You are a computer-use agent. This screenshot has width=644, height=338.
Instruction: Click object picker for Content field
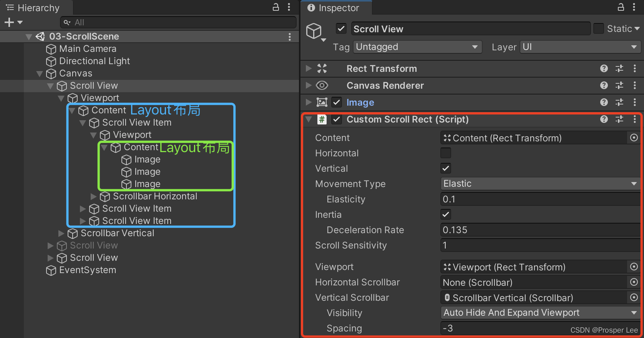click(634, 138)
